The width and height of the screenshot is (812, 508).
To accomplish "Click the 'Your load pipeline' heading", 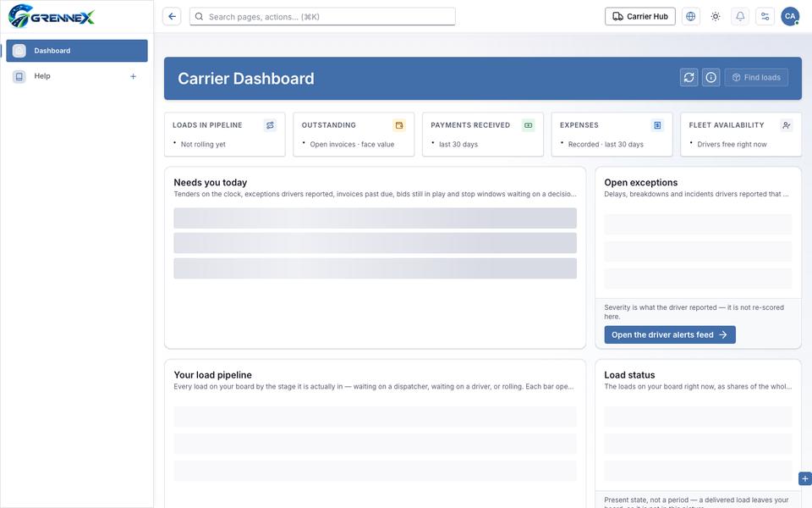I will [x=213, y=375].
